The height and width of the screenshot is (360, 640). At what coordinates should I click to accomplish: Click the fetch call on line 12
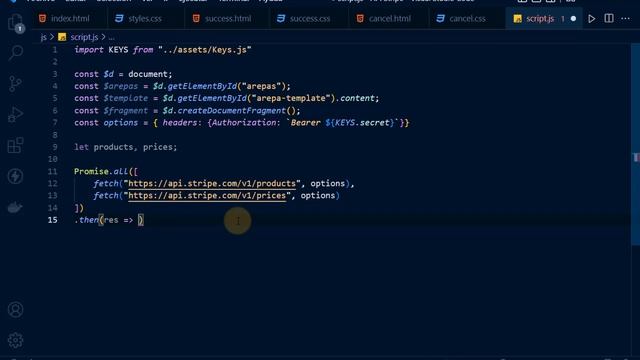coord(106,184)
